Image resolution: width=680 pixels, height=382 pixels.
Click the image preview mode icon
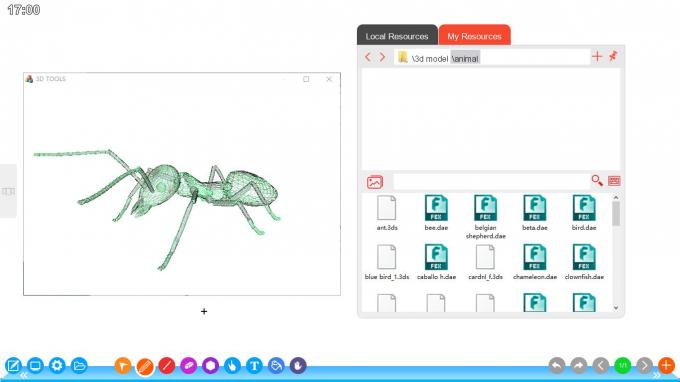click(x=375, y=182)
